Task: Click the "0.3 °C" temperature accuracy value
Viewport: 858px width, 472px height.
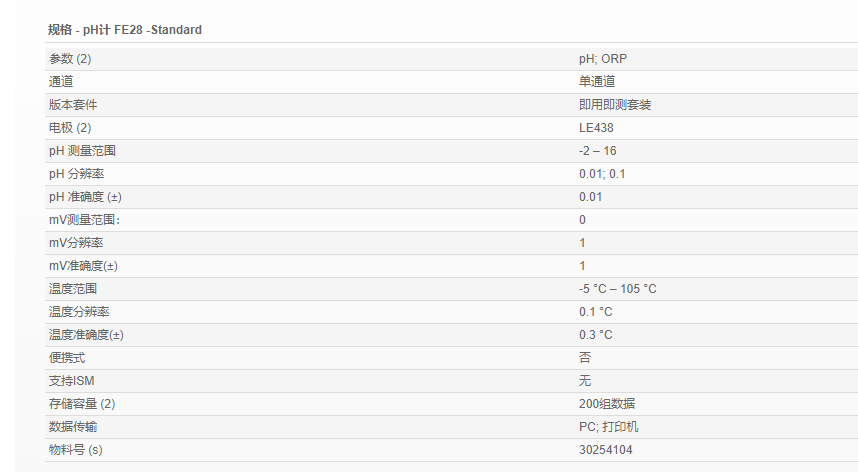Action: (x=596, y=335)
